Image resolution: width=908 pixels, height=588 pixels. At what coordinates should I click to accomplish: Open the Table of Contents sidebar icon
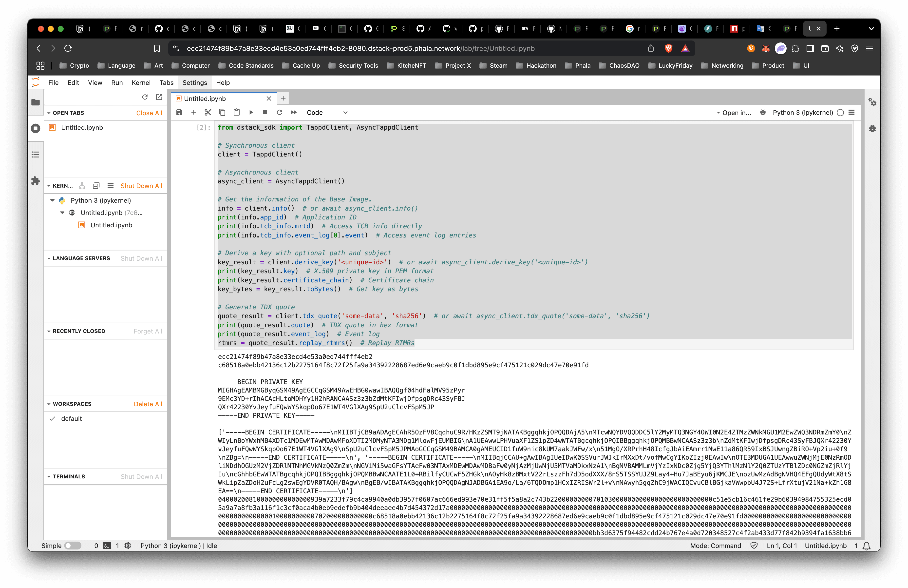36,155
